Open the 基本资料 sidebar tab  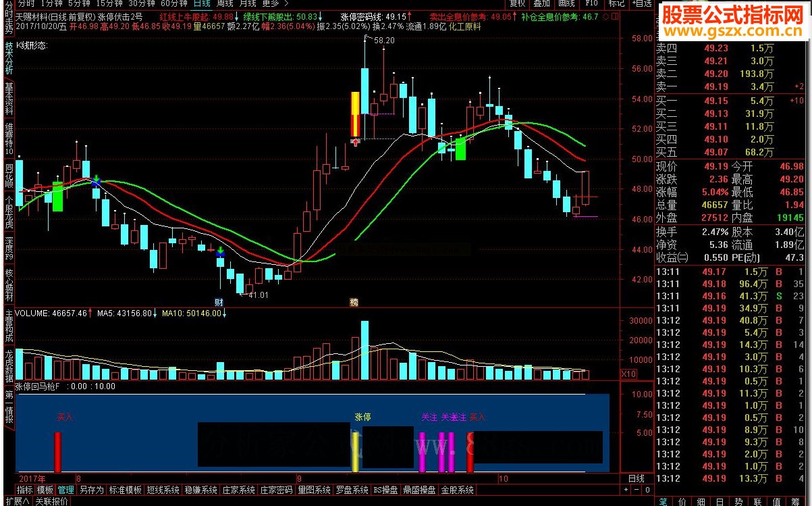pyautogui.click(x=8, y=98)
